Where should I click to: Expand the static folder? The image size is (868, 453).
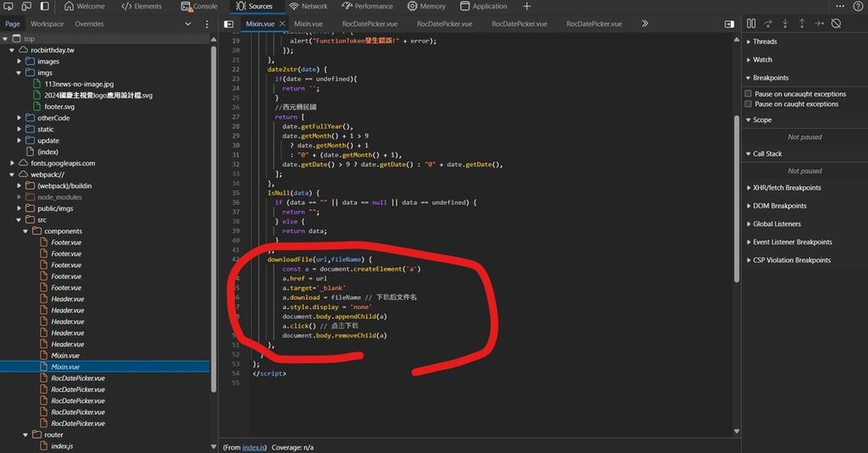point(19,129)
